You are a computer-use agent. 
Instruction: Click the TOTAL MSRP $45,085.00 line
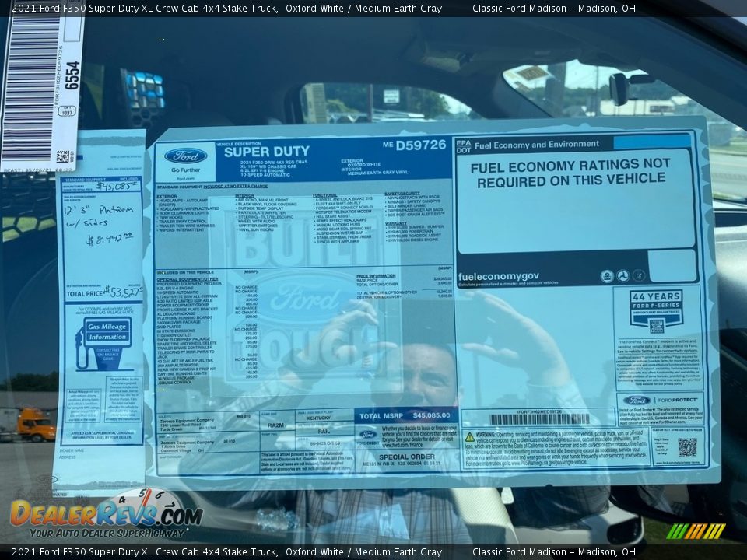pyautogui.click(x=405, y=415)
